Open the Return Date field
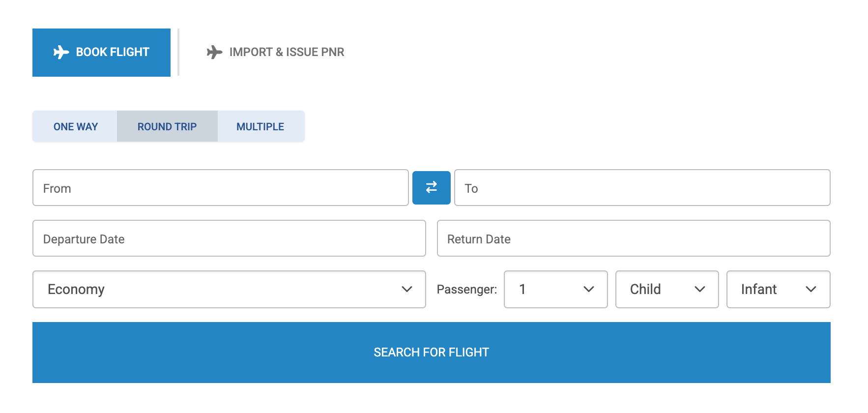This screenshot has height=413, width=868. click(x=633, y=238)
